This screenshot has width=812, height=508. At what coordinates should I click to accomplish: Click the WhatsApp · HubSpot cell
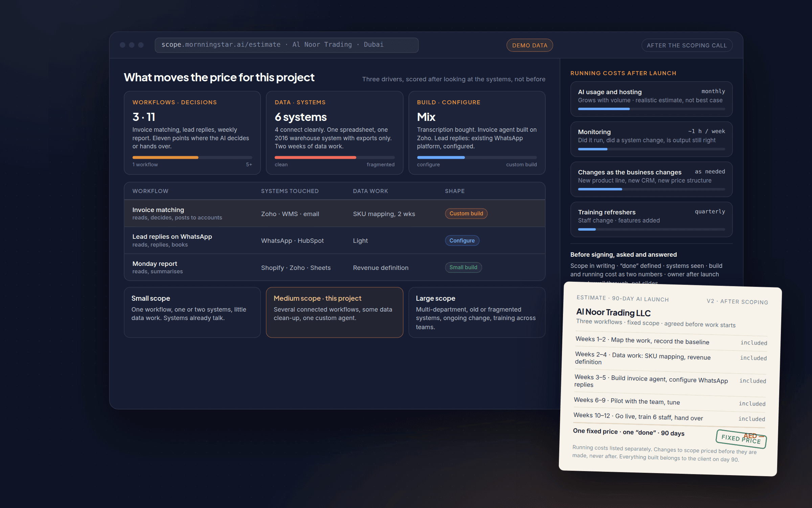click(292, 241)
